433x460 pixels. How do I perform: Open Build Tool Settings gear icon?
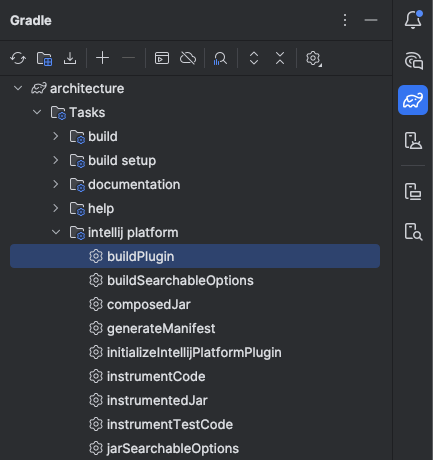click(x=313, y=59)
